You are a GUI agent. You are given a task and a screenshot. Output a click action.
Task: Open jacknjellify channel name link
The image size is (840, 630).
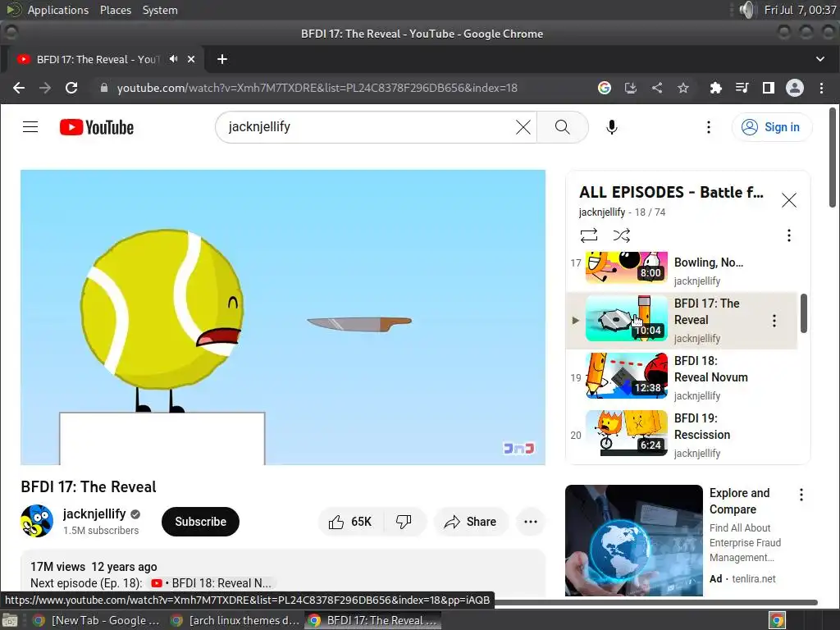coord(94,514)
